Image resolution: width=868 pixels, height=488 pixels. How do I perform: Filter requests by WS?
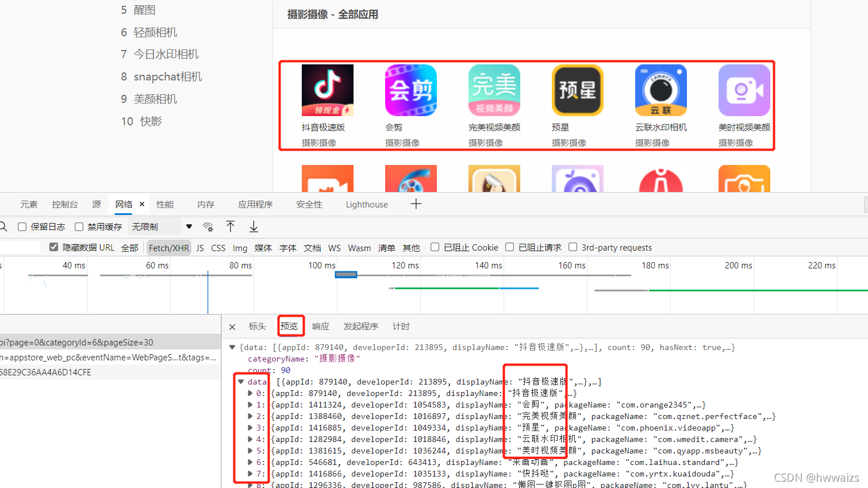tap(335, 248)
